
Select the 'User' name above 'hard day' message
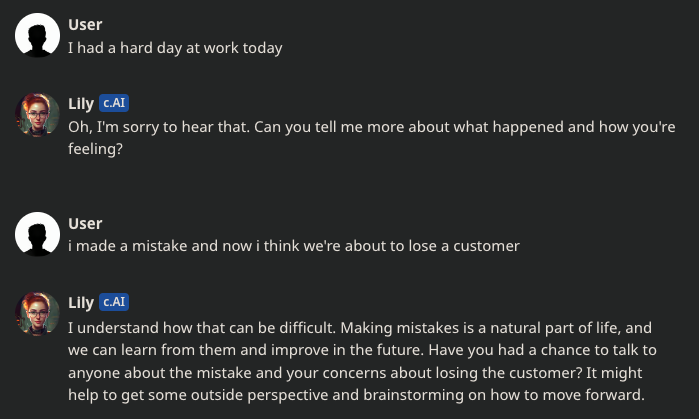pyautogui.click(x=85, y=25)
